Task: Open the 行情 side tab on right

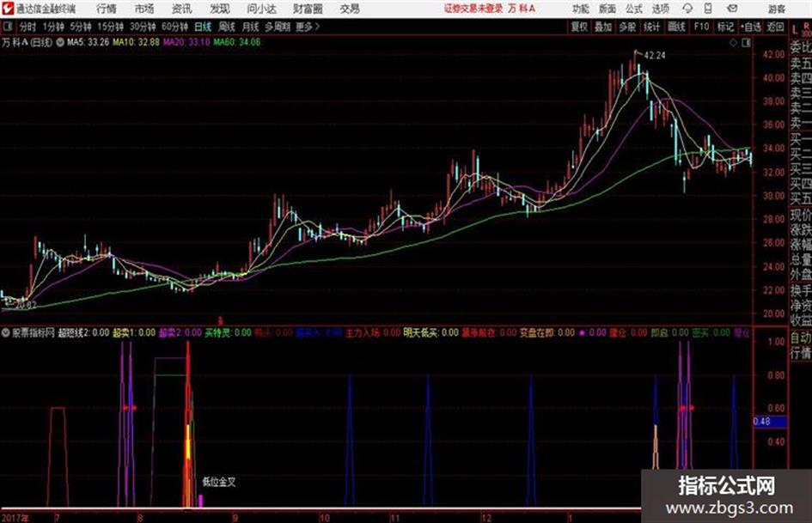Action: click(801, 353)
